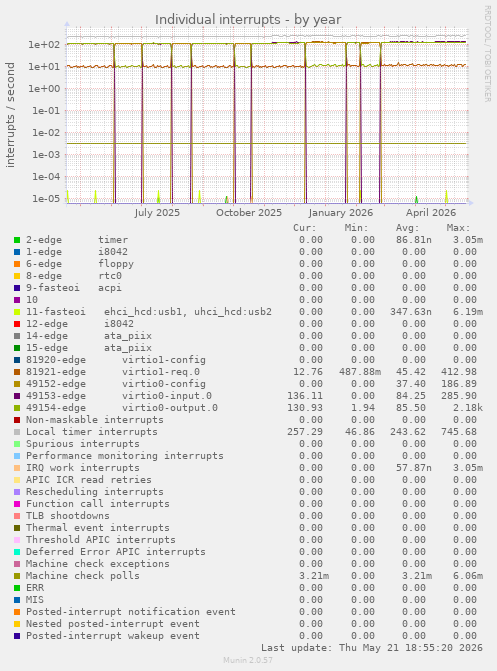This screenshot has height=671, width=497.
Task: Click the gray Local timer interrupts swatch
Action: coord(17,432)
